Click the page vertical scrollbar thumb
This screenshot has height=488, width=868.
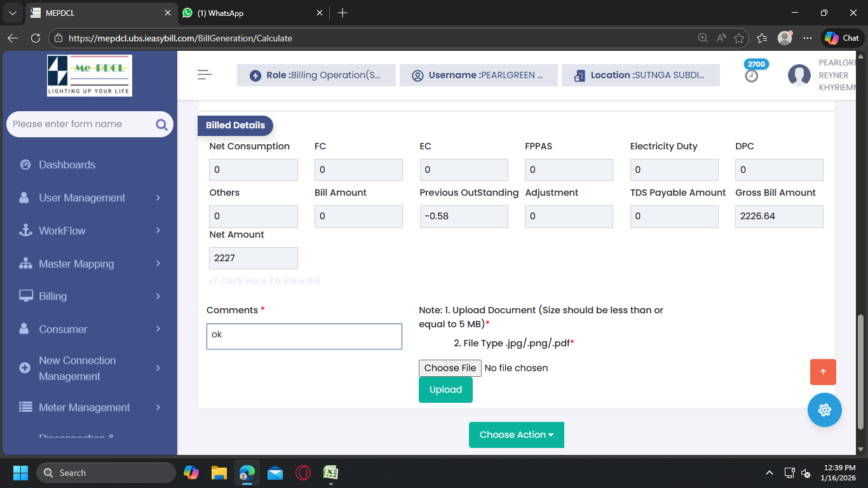tap(862, 372)
